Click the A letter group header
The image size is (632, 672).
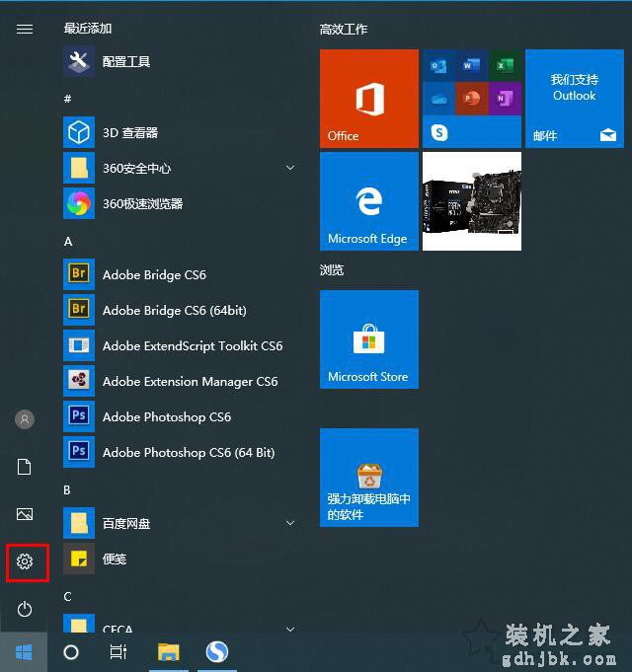click(68, 242)
